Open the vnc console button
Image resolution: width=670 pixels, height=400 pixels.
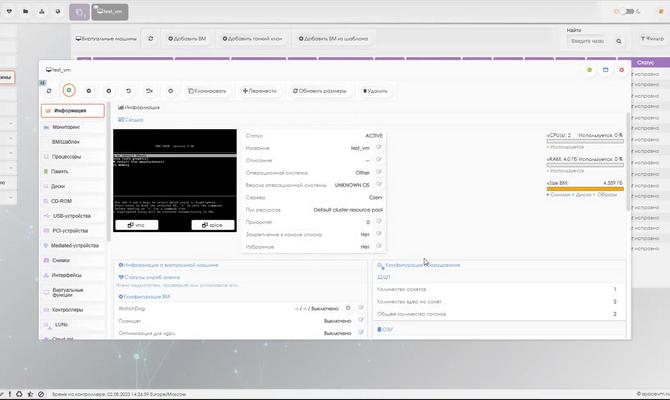tap(137, 225)
